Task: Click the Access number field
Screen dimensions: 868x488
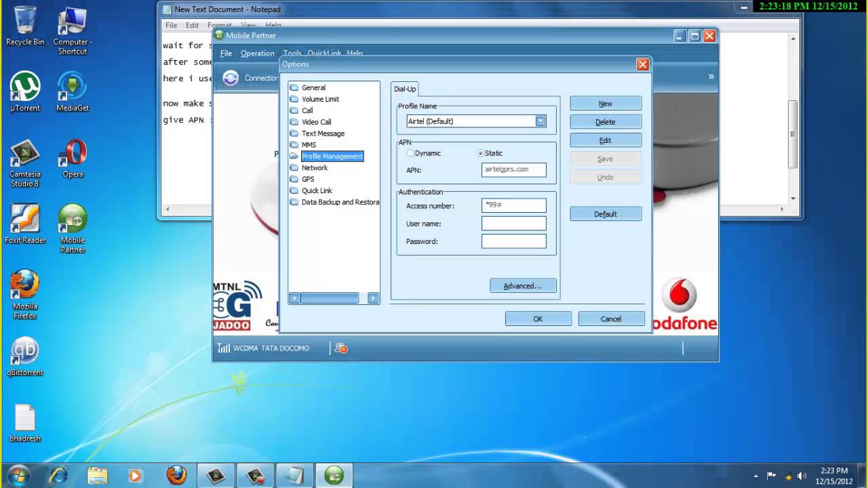Action: click(x=514, y=205)
